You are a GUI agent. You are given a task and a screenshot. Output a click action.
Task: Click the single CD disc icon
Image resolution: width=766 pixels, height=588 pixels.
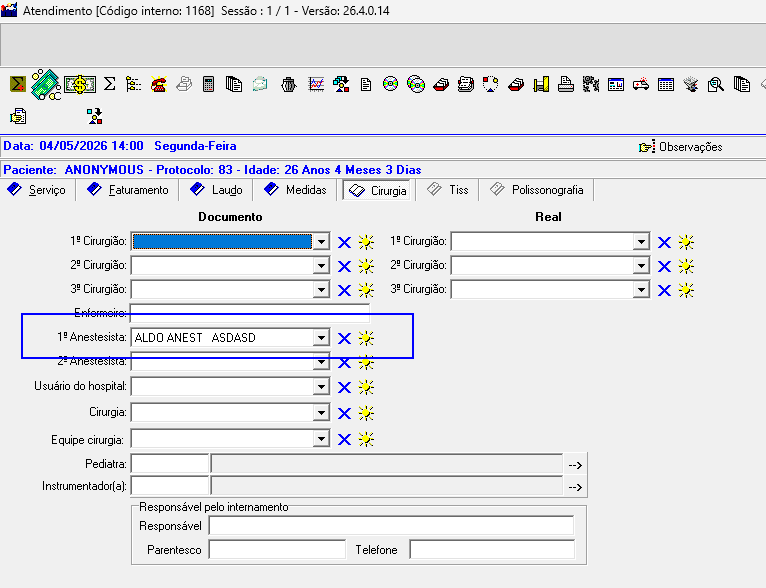tap(390, 84)
